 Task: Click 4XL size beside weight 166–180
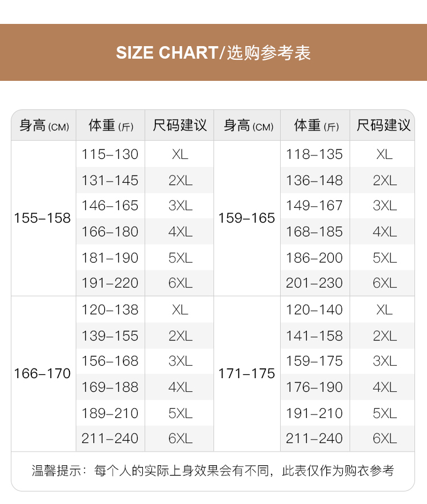(x=180, y=232)
